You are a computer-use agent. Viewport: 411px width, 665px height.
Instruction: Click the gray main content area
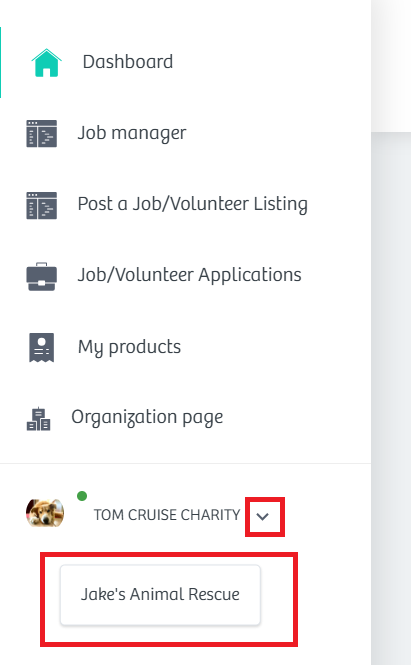pyautogui.click(x=391, y=398)
